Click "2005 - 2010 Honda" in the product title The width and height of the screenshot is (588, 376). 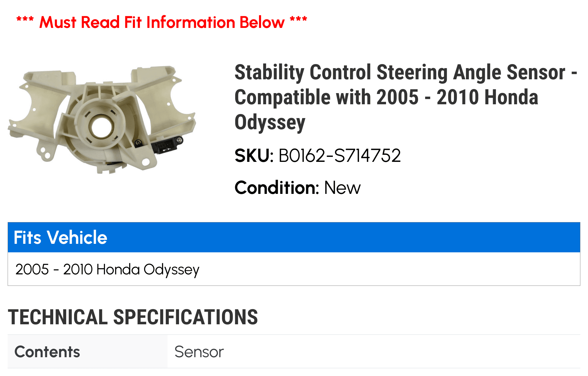tap(487, 97)
